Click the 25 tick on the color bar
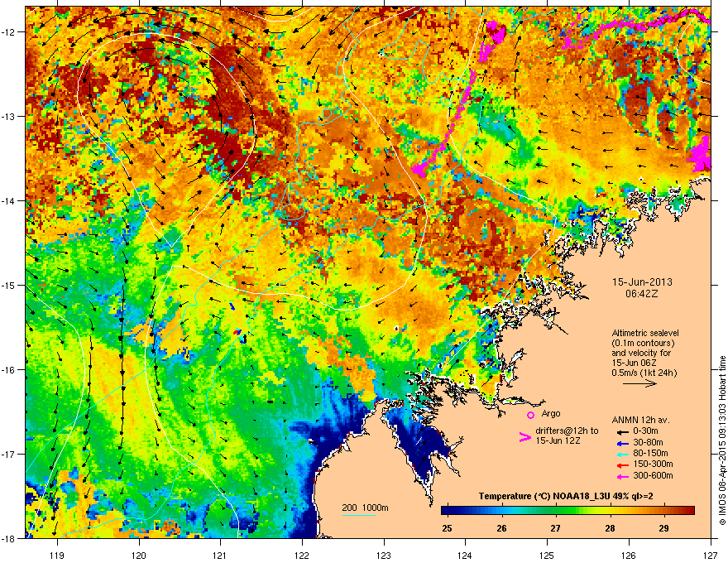 (x=447, y=528)
